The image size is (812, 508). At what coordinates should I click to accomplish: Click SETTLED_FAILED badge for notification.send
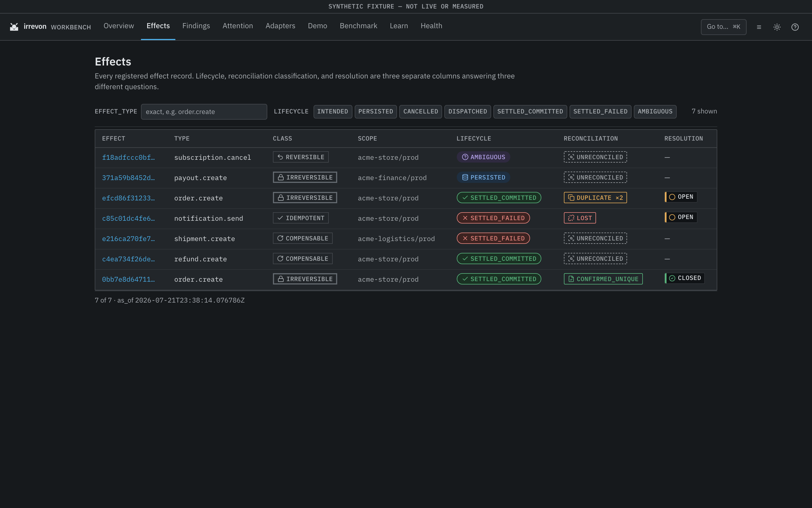pos(493,218)
